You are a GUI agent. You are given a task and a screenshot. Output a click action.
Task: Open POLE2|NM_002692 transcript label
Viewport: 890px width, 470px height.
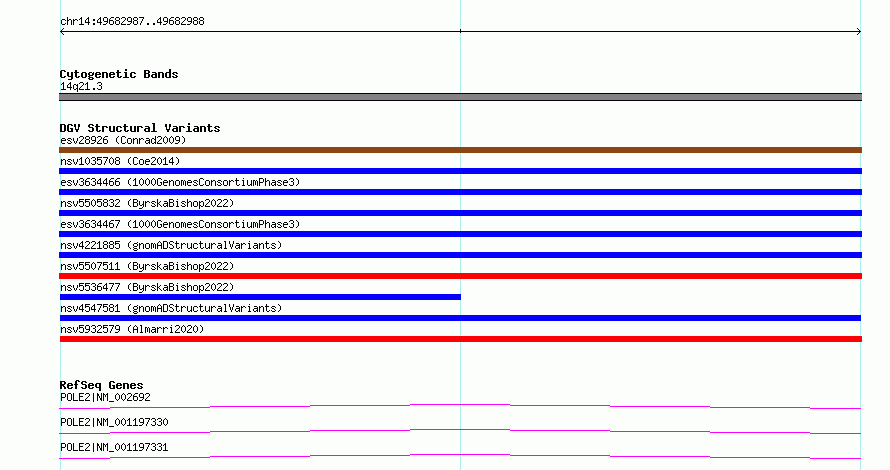[105, 397]
